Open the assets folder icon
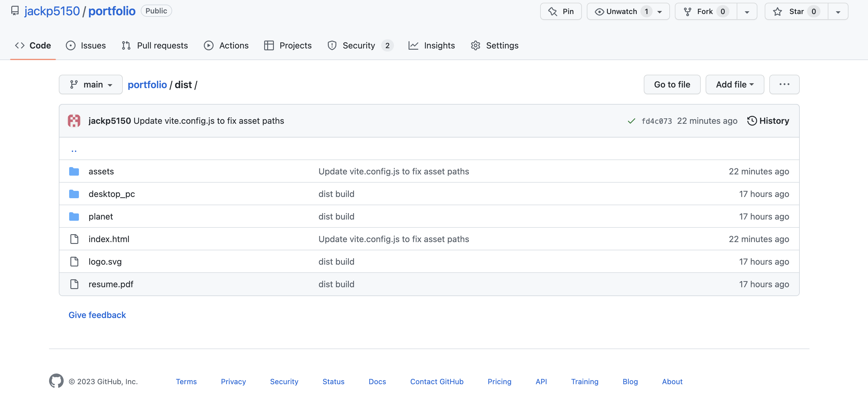The height and width of the screenshot is (404, 868). pos(74,171)
